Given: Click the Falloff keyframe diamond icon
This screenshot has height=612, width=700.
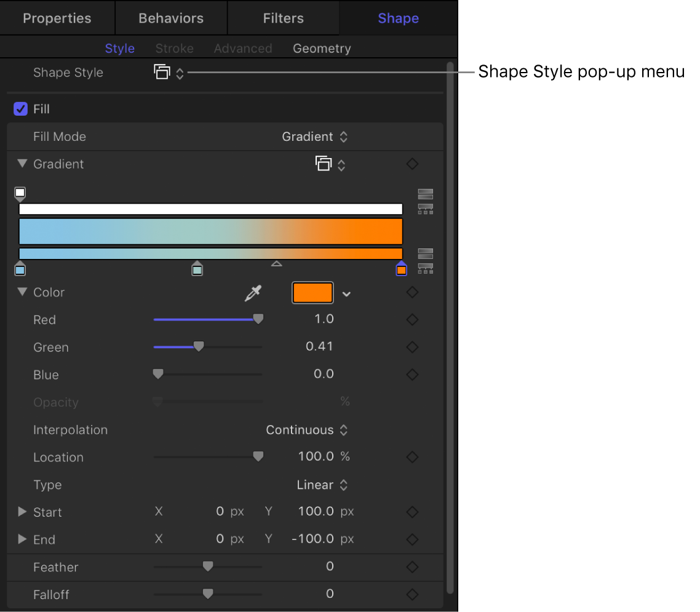Looking at the screenshot, I should click(412, 595).
